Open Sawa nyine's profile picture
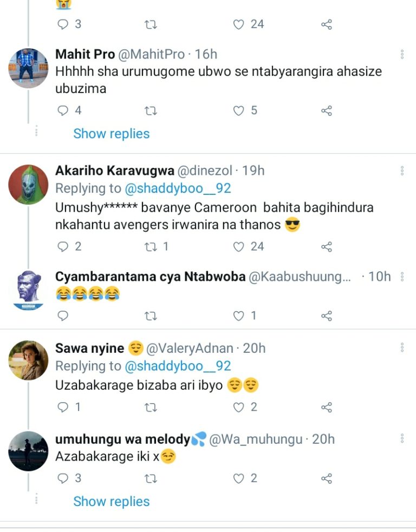The image size is (416, 532). pyautogui.click(x=28, y=360)
